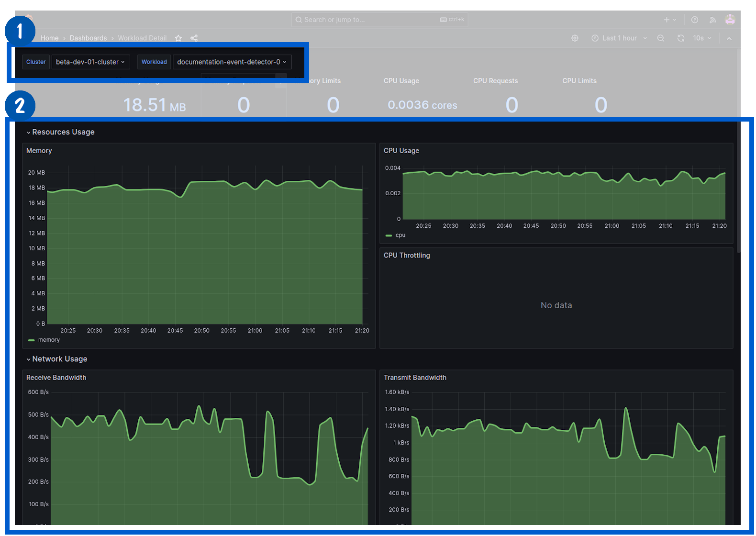
Task: Star the Workload Detail dashboard
Action: coord(178,38)
